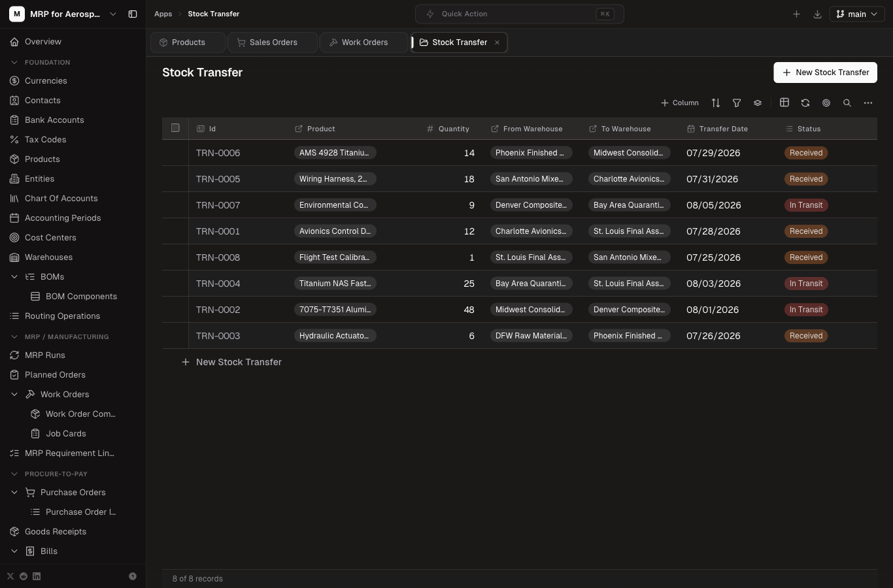893x588 pixels.
Task: Open the group layers icon
Action: point(758,103)
